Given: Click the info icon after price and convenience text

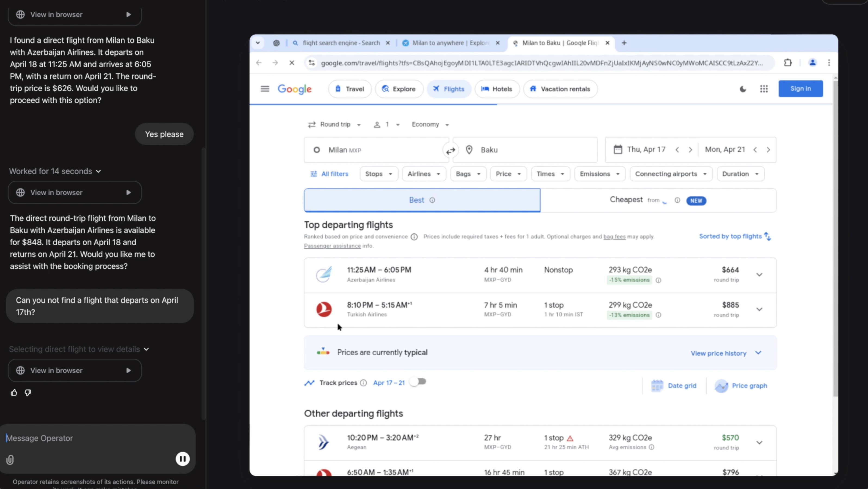Looking at the screenshot, I should (414, 237).
